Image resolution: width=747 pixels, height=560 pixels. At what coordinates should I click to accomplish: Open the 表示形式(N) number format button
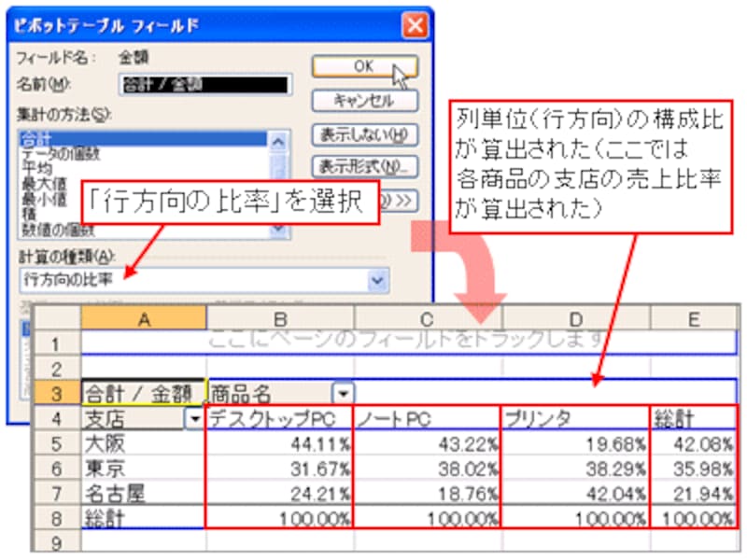point(364,168)
